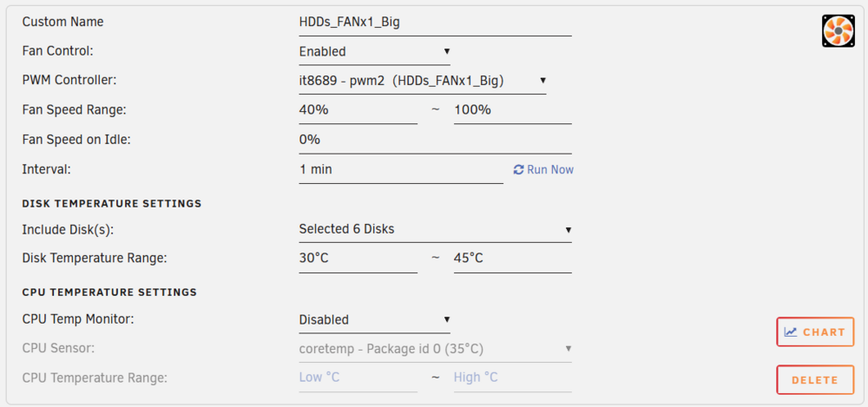Click the DELETE button

coord(815,380)
